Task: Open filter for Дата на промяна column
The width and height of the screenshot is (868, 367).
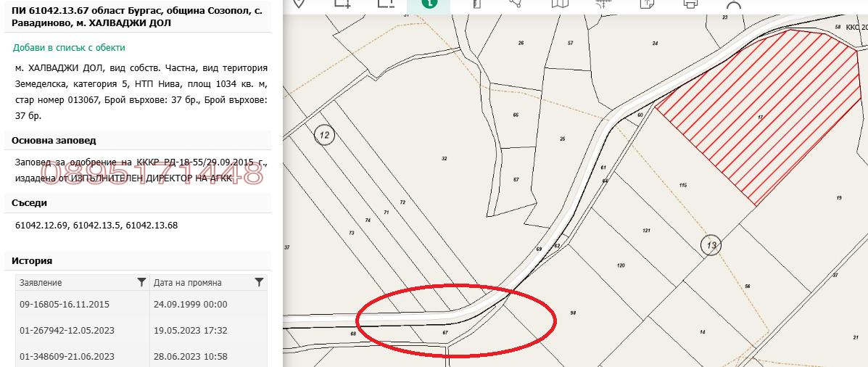Action: [x=259, y=282]
